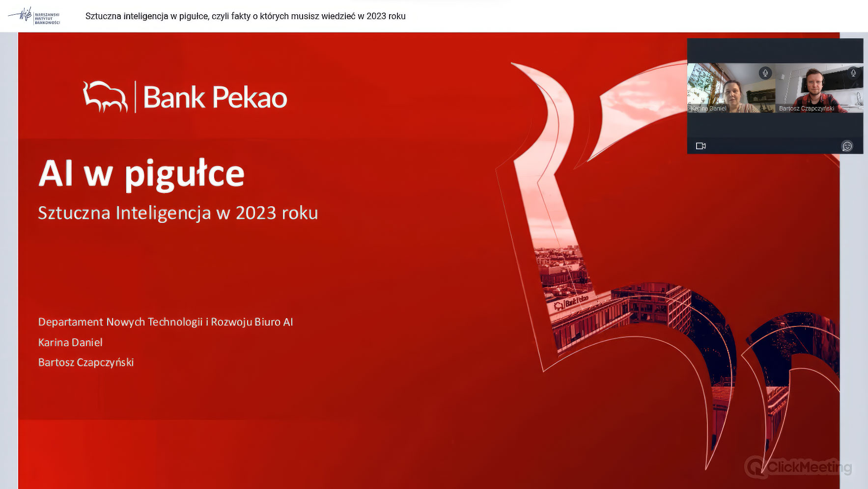Viewport: 868px width, 489px height.
Task: Click the 'Bartosz Czapczyński' video name label
Action: coord(807,109)
